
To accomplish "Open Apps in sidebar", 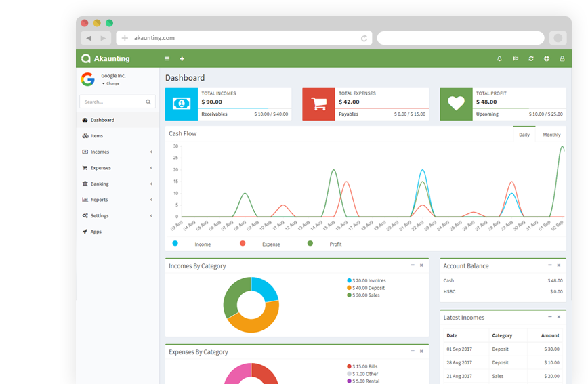I will click(118, 232).
